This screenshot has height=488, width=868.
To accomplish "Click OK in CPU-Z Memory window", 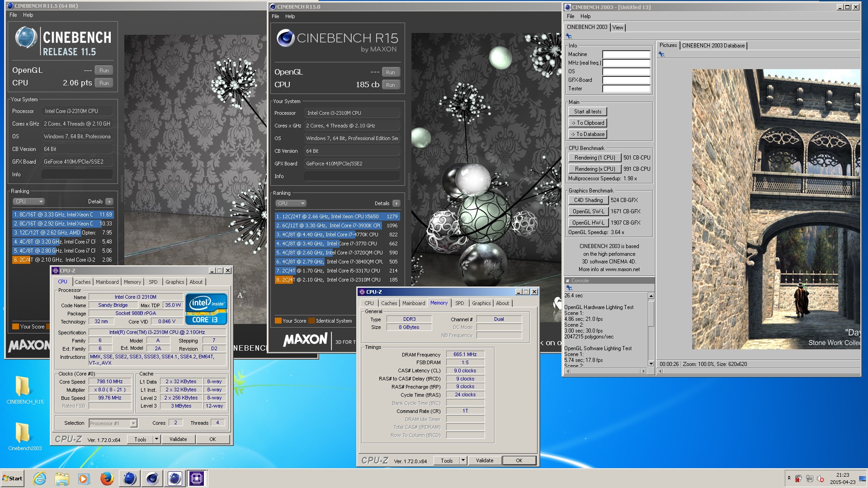I will [x=519, y=460].
